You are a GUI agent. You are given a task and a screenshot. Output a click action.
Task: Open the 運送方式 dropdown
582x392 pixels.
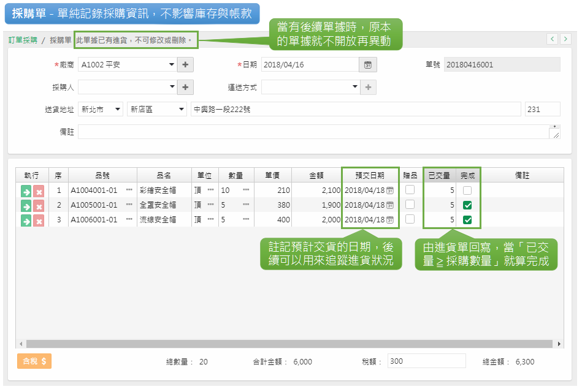[355, 88]
